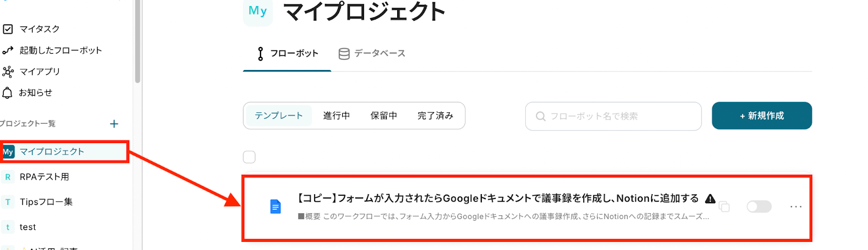Click the copy icon beside the flow toggle
Image resolution: width=868 pixels, height=250 pixels.
pyautogui.click(x=724, y=207)
